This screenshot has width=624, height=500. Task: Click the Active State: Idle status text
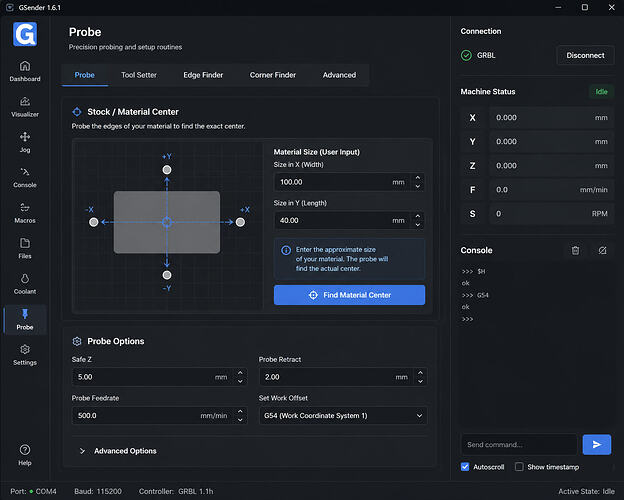click(x=586, y=491)
